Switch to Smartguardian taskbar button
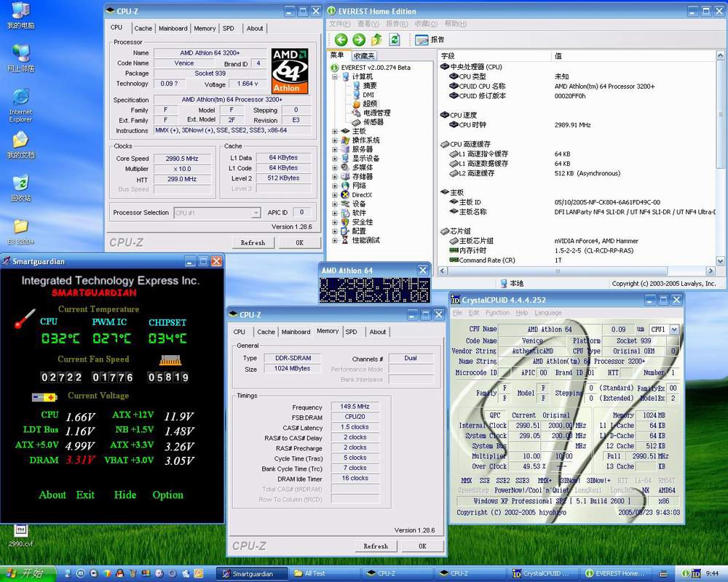This screenshot has height=582, width=728. (x=253, y=574)
